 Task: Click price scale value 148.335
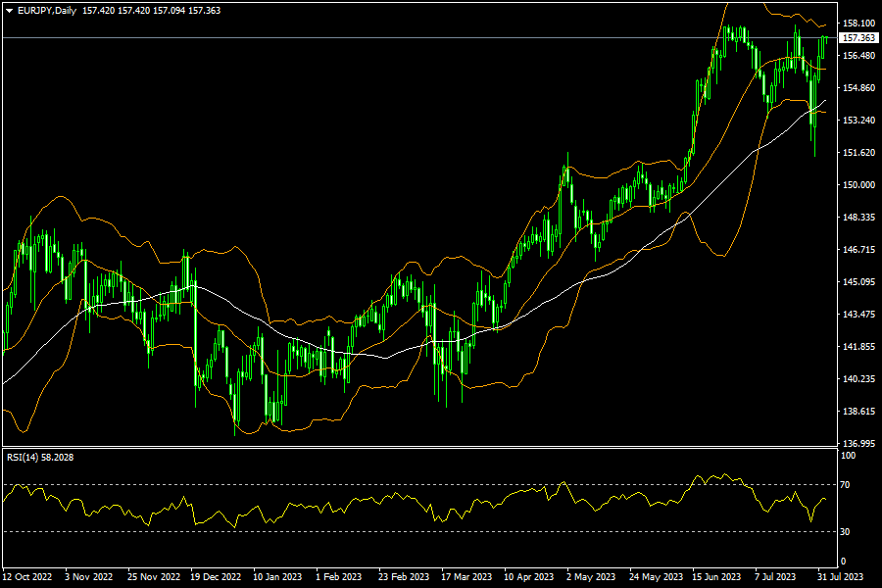(x=858, y=218)
